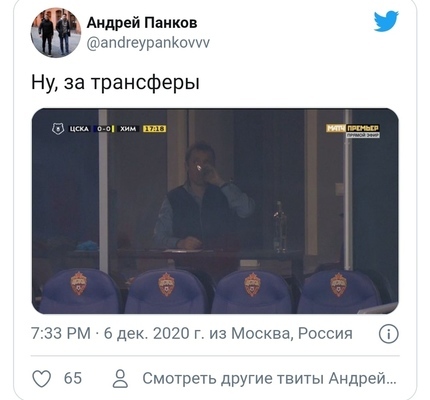Screen dimensions: 430x400
Task: Click the Матч Премьер channel logo
Action: pos(353,130)
